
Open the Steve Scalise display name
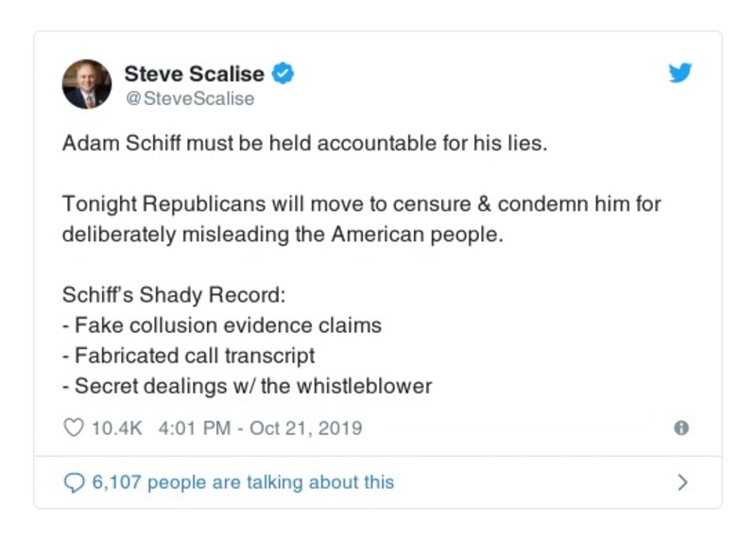click(x=195, y=73)
